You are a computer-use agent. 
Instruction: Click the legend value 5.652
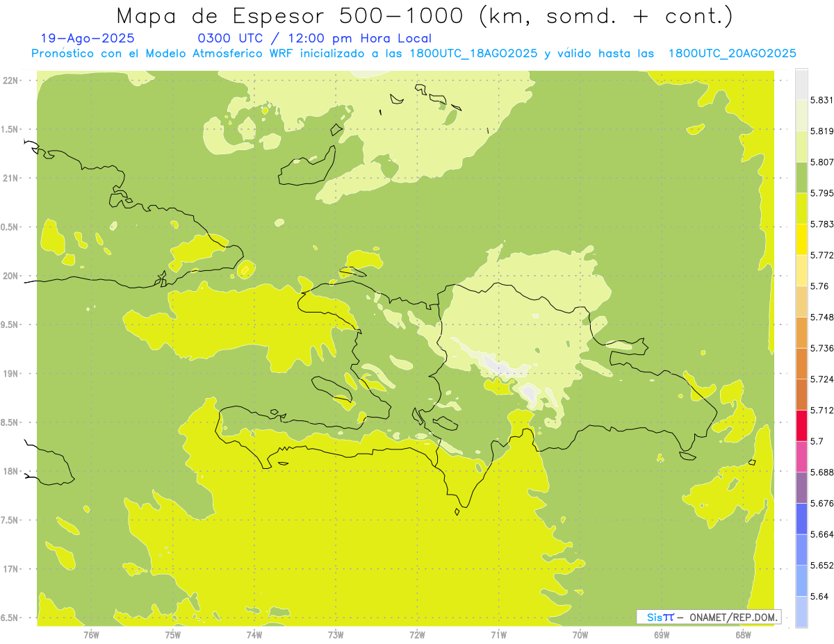[x=821, y=565]
